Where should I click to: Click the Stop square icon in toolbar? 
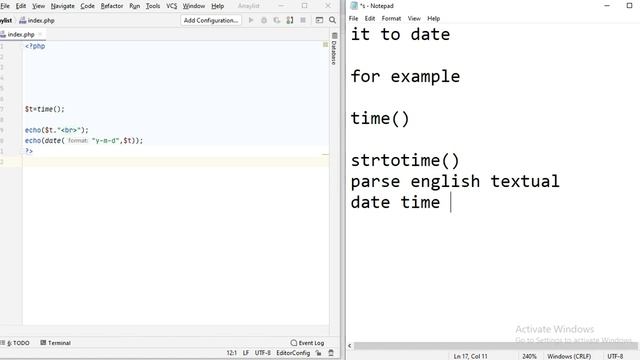(x=303, y=20)
